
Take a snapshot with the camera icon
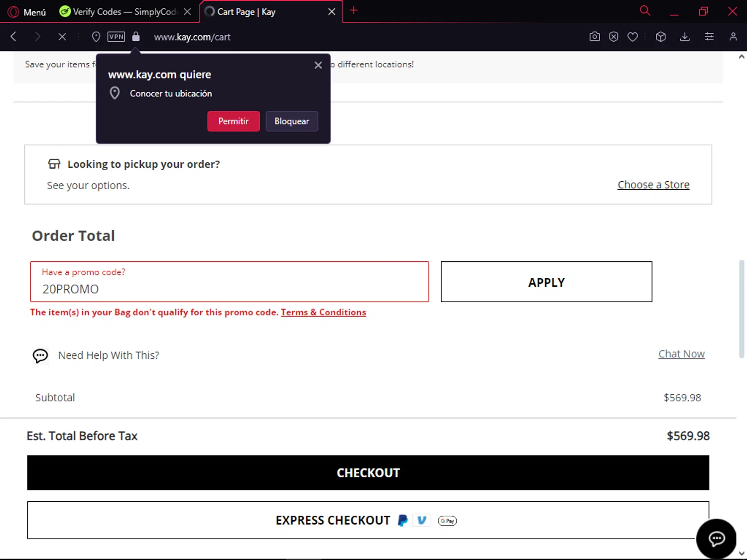[x=595, y=36]
